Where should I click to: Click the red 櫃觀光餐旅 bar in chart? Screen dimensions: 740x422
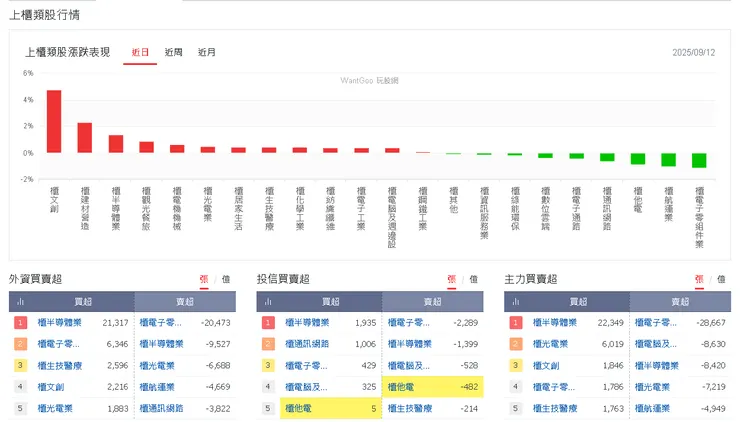[x=146, y=147]
